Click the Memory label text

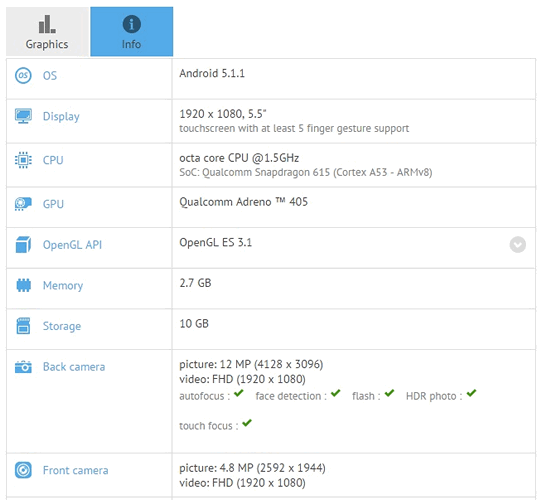(x=63, y=286)
